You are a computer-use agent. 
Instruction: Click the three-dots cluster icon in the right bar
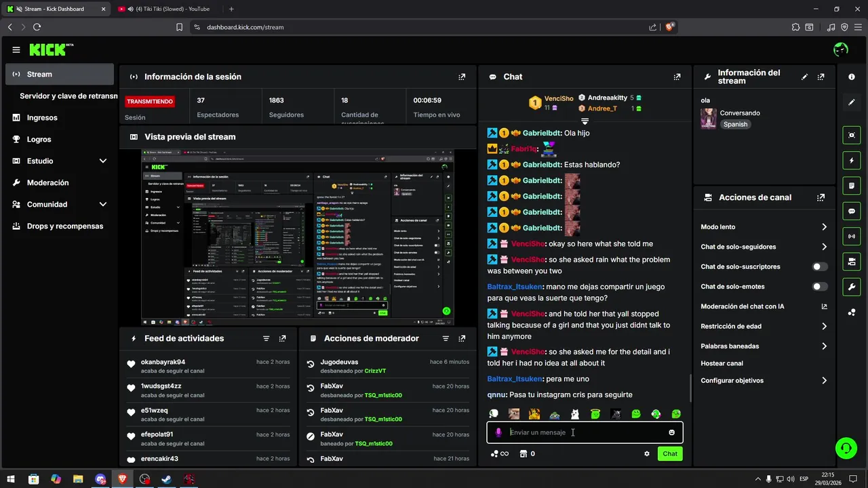point(852,312)
